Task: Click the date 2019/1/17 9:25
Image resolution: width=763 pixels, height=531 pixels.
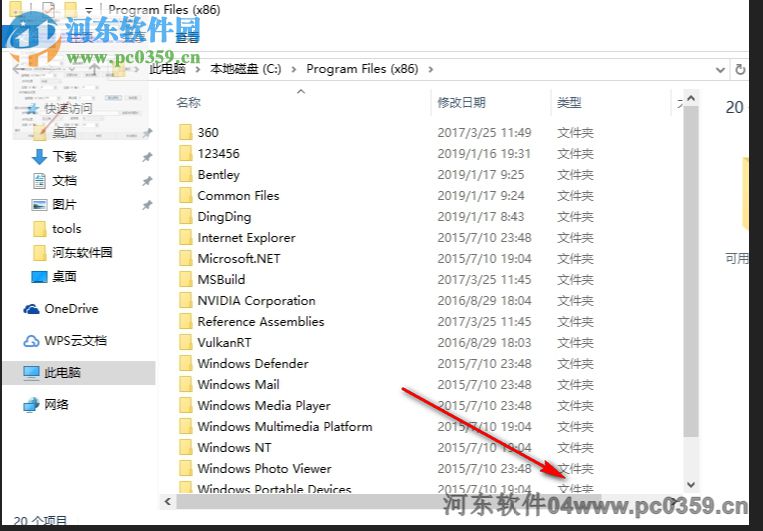Action: pos(481,174)
